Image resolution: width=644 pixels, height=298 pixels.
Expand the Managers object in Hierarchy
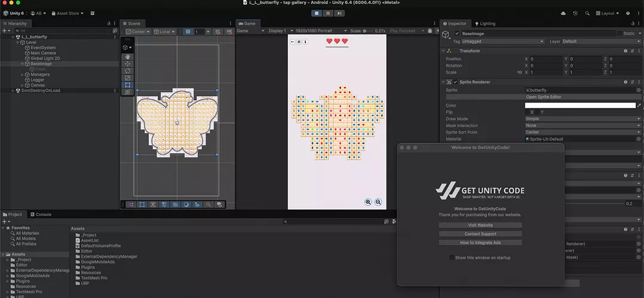[x=23, y=74]
